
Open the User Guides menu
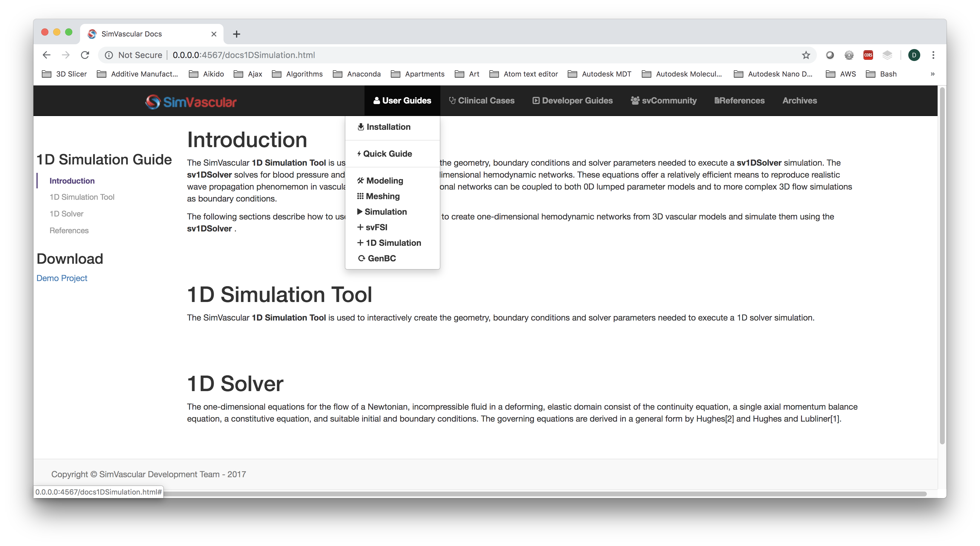click(x=402, y=100)
